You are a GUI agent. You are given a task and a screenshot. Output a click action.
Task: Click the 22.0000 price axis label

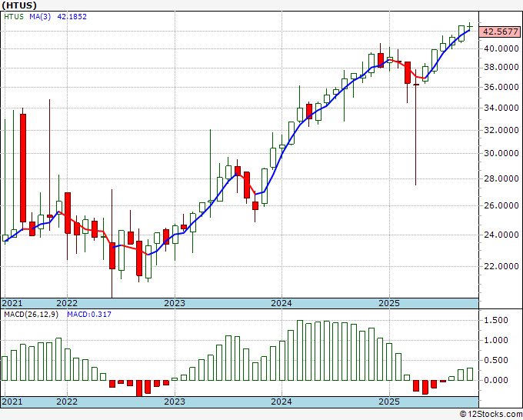point(501,266)
